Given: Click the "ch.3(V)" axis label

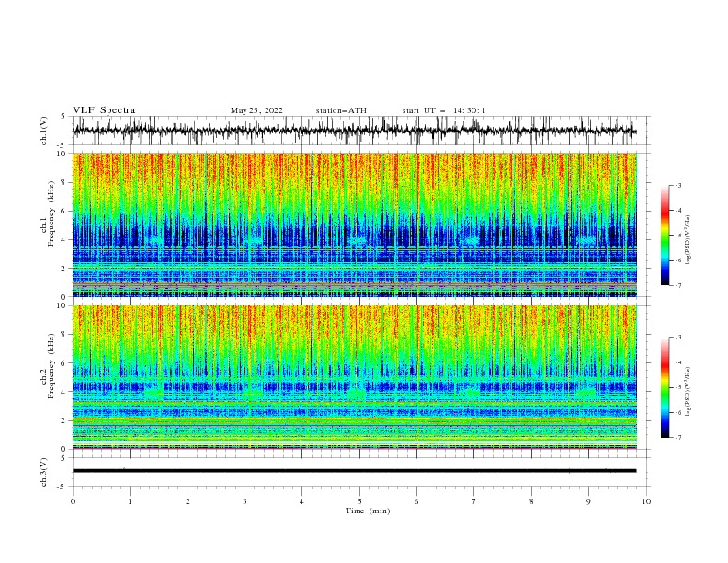Looking at the screenshot, I should 44,472.
